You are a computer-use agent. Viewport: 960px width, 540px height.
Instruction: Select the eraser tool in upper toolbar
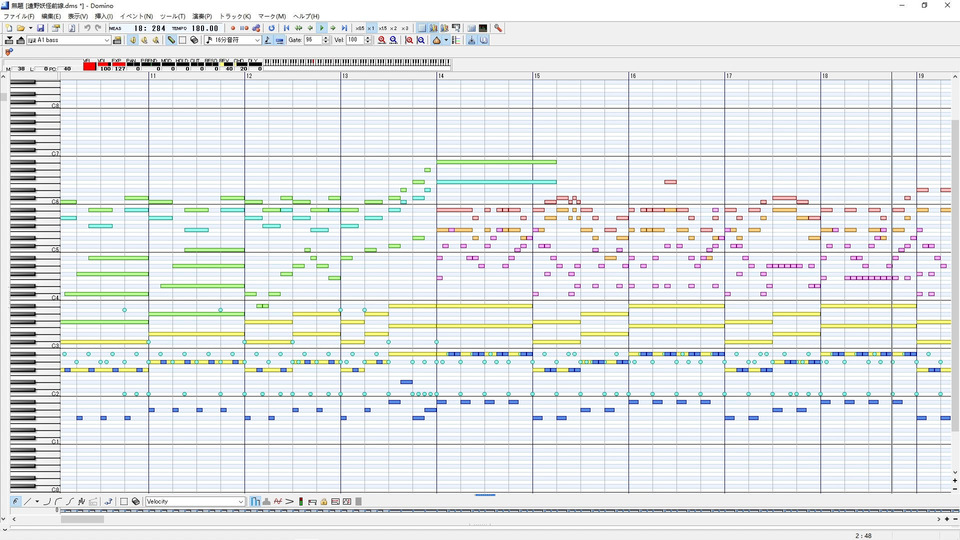tap(194, 40)
